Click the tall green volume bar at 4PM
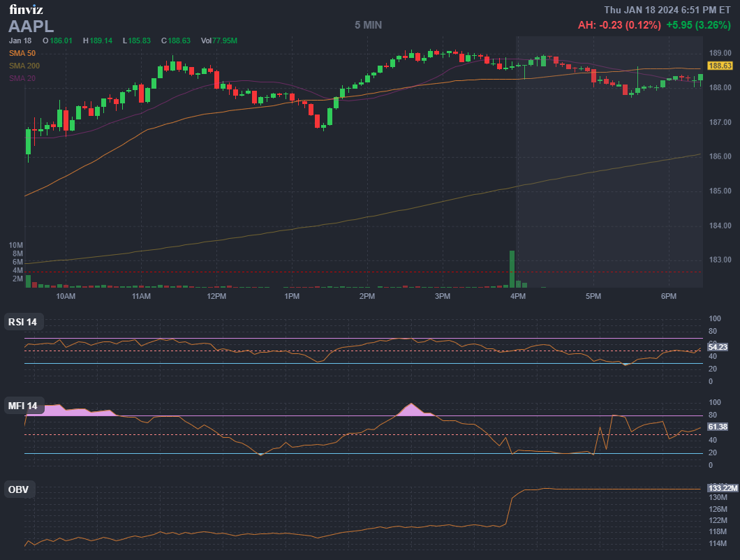Viewport: 740px width, 560px height. click(x=512, y=269)
